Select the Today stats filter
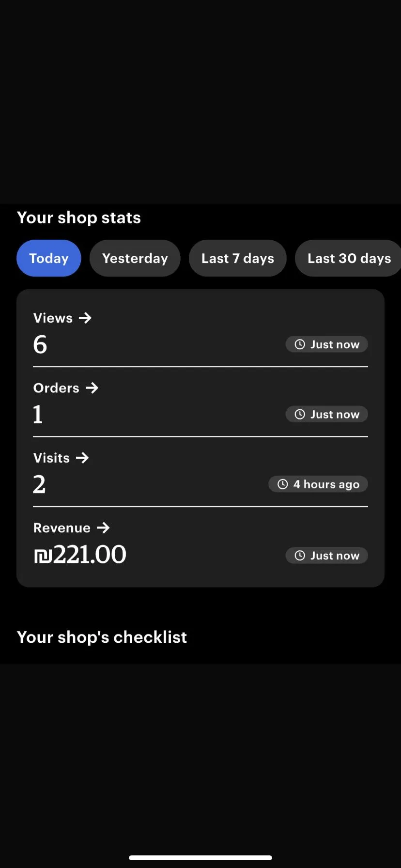 point(49,258)
